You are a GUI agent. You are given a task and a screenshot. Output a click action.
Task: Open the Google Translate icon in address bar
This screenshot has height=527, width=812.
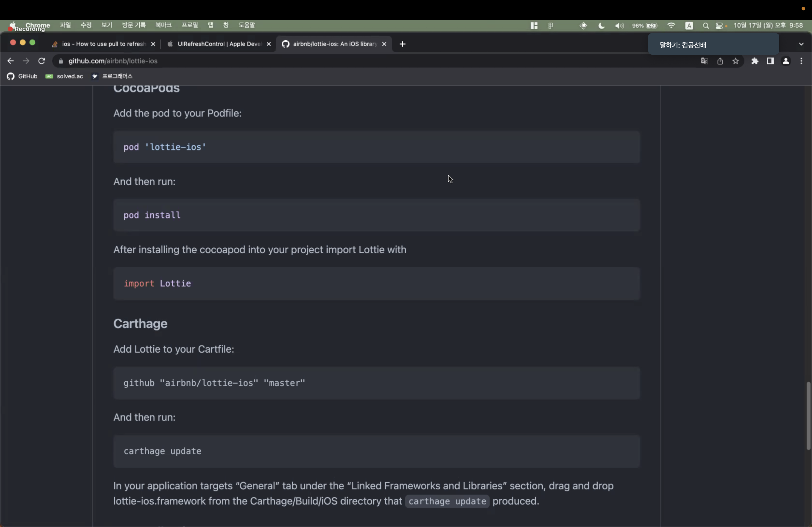tap(705, 61)
